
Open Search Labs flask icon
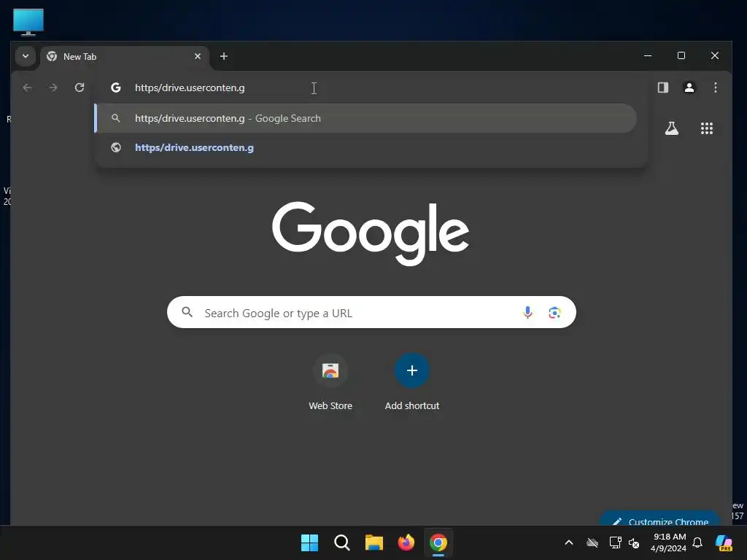672,128
